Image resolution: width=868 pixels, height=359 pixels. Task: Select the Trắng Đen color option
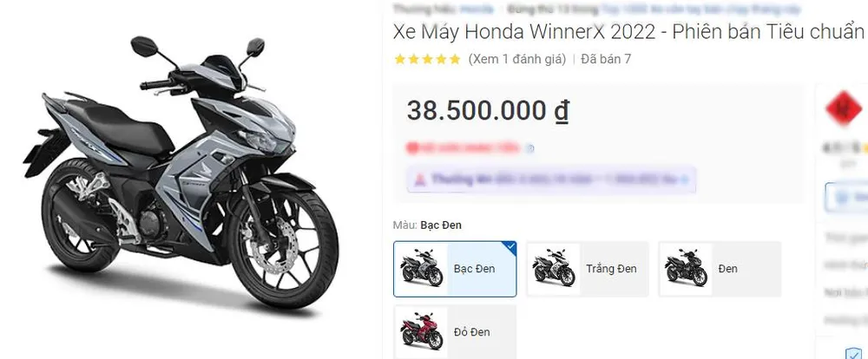point(587,269)
